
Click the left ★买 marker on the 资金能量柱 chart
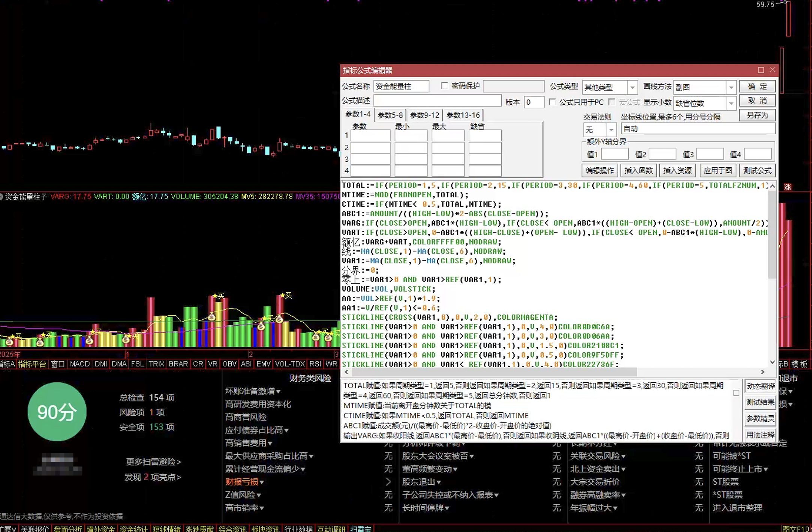coord(218,296)
